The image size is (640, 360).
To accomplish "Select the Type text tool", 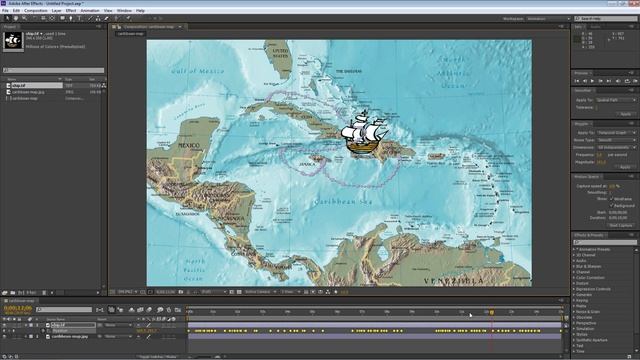I will (80, 18).
